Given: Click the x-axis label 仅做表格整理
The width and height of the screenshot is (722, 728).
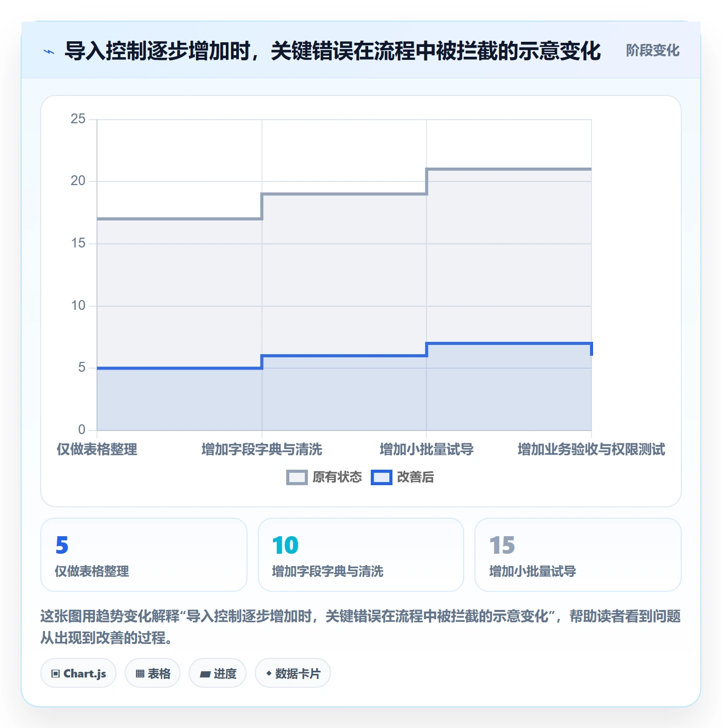Looking at the screenshot, I should (97, 449).
